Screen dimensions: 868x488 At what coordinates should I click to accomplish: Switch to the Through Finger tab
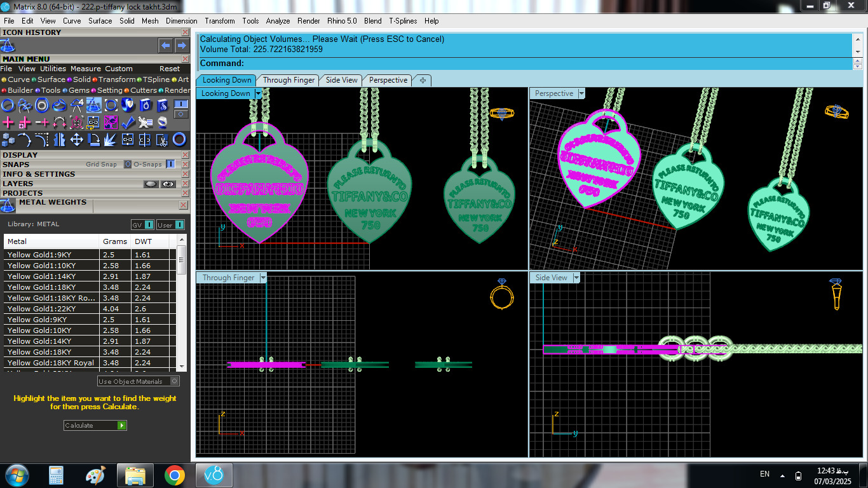288,80
